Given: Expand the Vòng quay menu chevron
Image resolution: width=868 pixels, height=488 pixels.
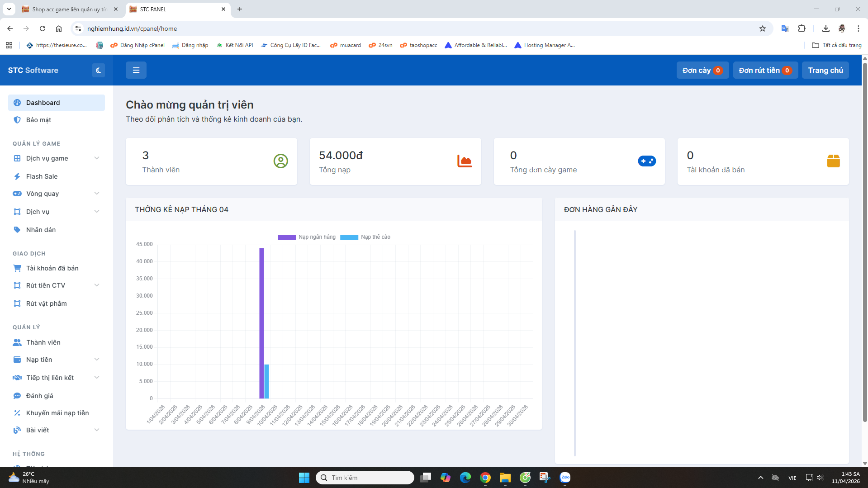Looking at the screenshot, I should [x=96, y=194].
